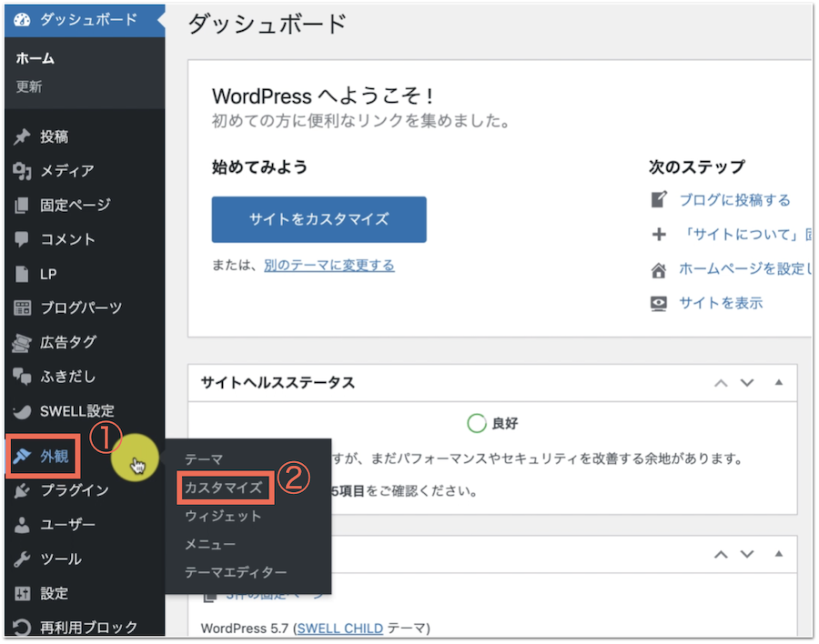Follow the 別のテーマに変更する link
The image size is (819, 644).
[329, 266]
